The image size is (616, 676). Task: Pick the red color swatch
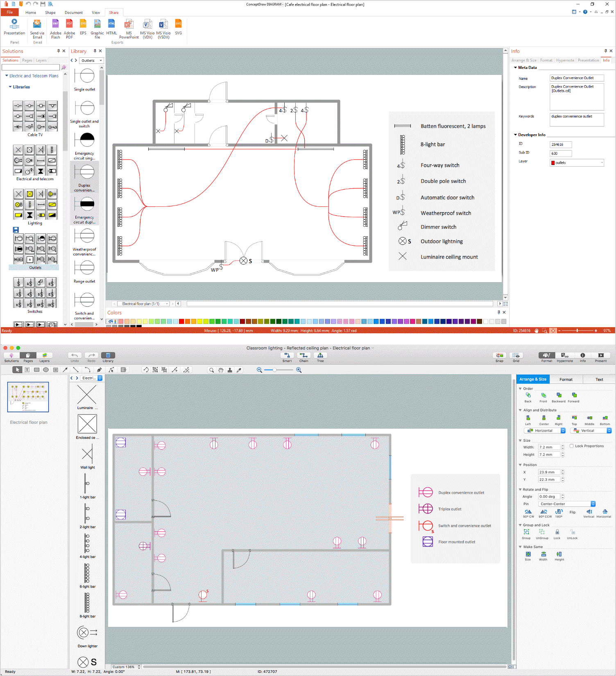(181, 321)
